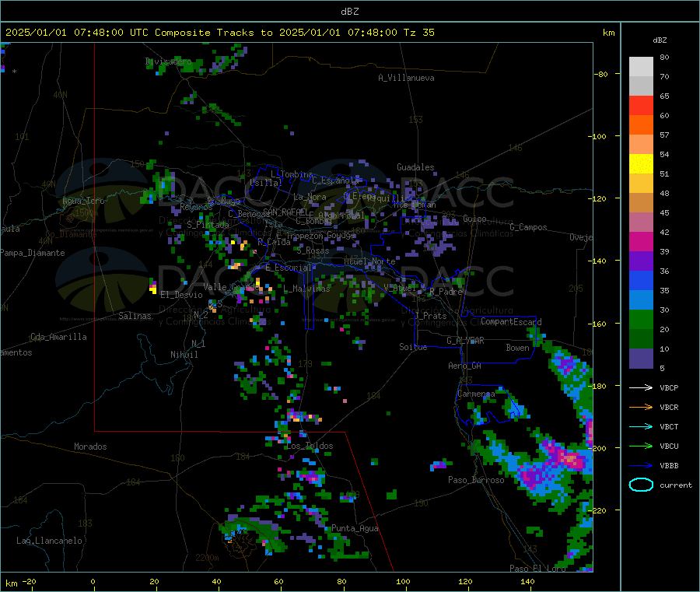This screenshot has height=592, width=700.
Task: Click the Agua_Toro location label
Action: (x=83, y=201)
